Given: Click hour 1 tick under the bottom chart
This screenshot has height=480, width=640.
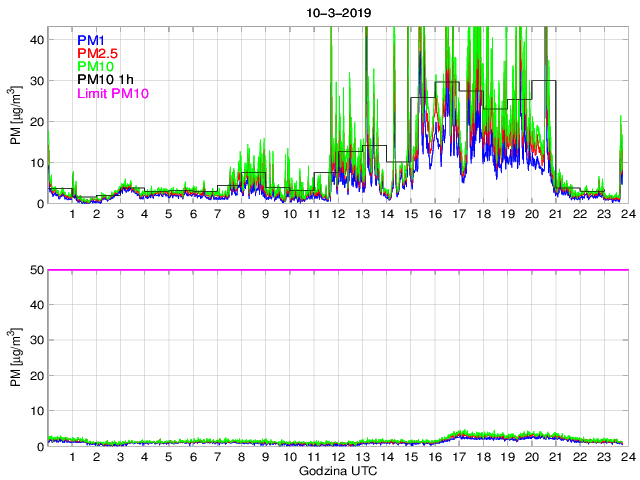Looking at the screenshot, I should pos(72,456).
